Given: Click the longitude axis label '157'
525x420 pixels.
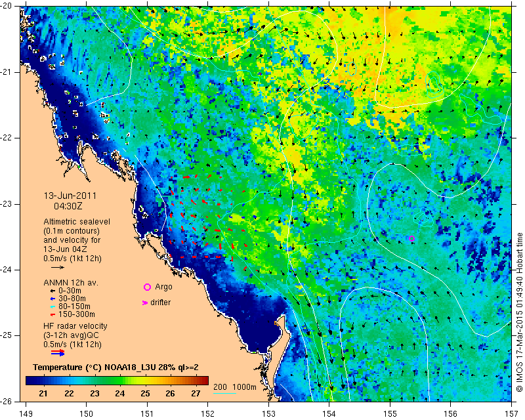Looking at the screenshot, I should (x=511, y=414).
